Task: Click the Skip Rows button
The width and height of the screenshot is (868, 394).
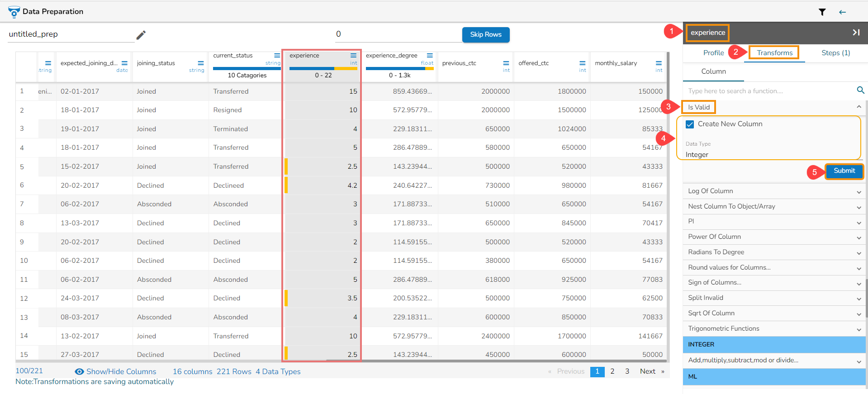Action: [485, 35]
